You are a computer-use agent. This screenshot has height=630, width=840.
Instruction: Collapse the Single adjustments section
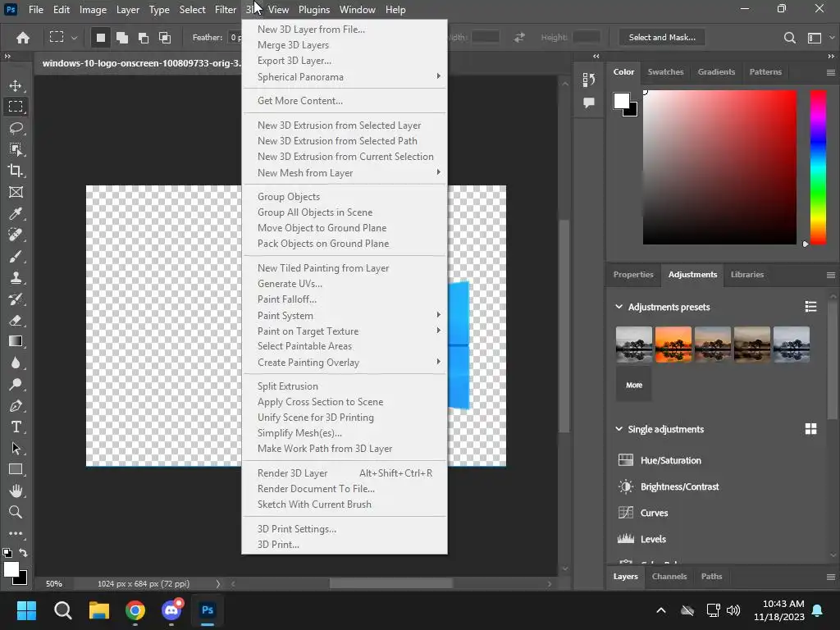coord(619,428)
